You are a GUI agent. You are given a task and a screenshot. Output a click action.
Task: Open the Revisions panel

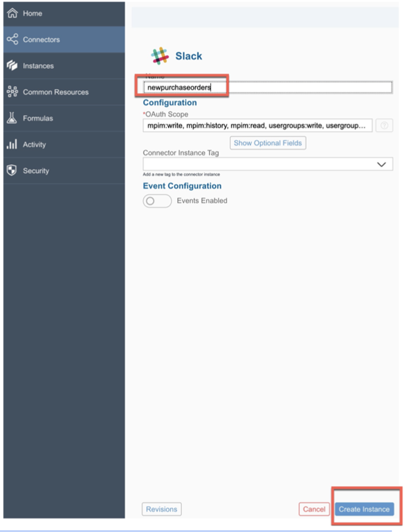[x=161, y=509]
